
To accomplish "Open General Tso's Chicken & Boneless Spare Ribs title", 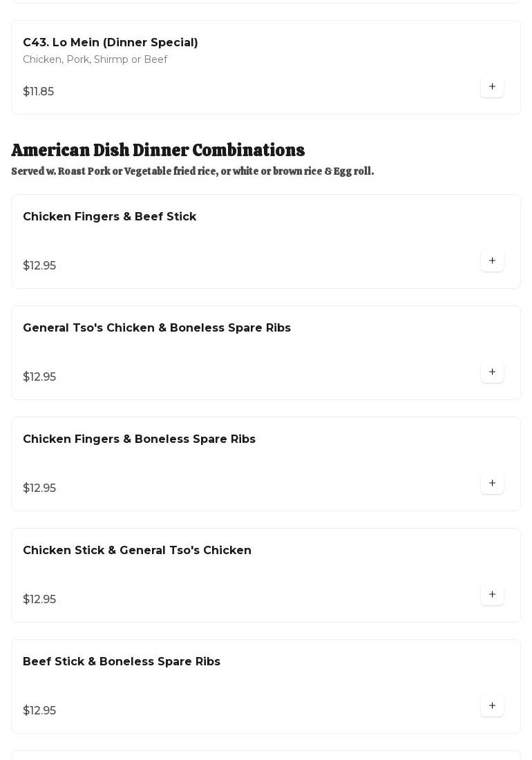I will click(x=157, y=328).
